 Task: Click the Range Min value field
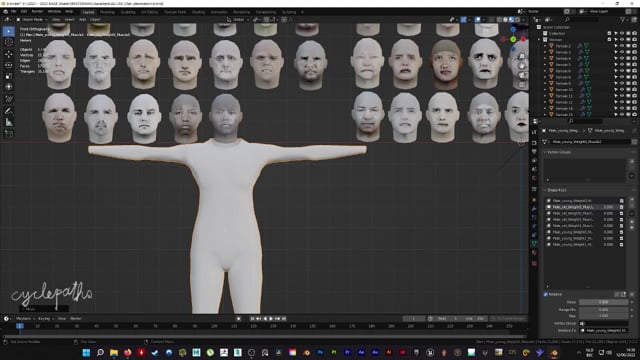tap(603, 310)
